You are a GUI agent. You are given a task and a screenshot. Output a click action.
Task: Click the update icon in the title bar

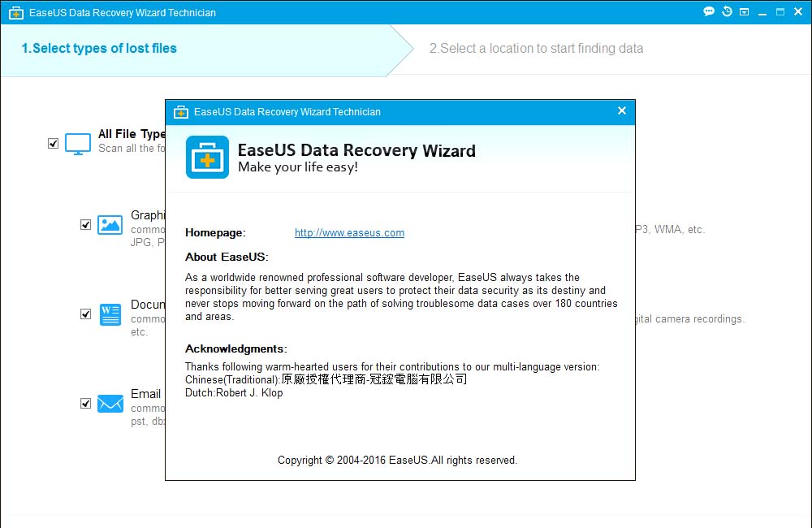click(x=743, y=11)
